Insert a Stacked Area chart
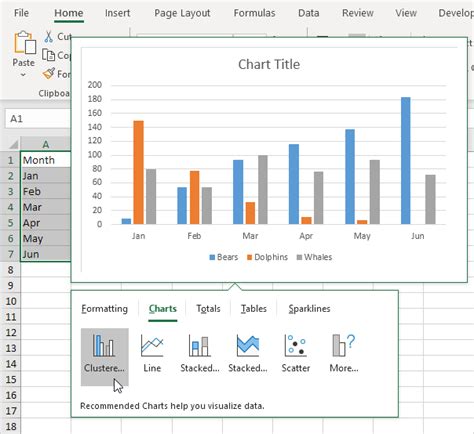474x434 pixels. click(248, 354)
